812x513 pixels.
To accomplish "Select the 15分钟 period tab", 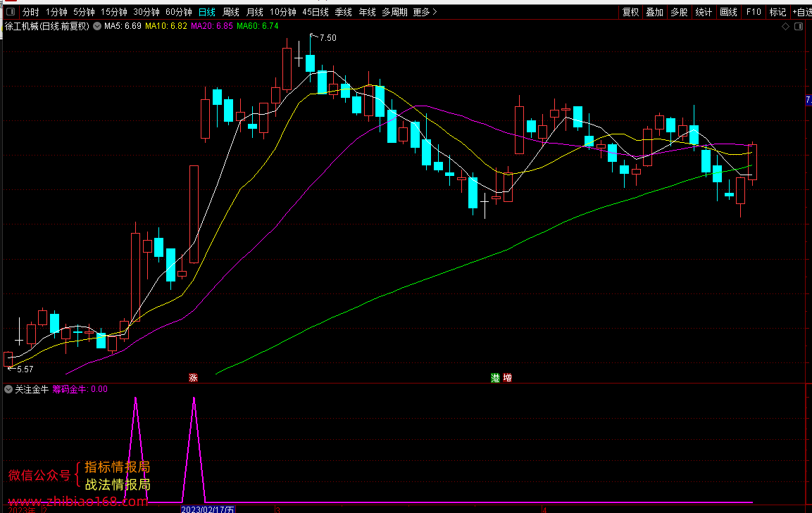I will point(114,12).
